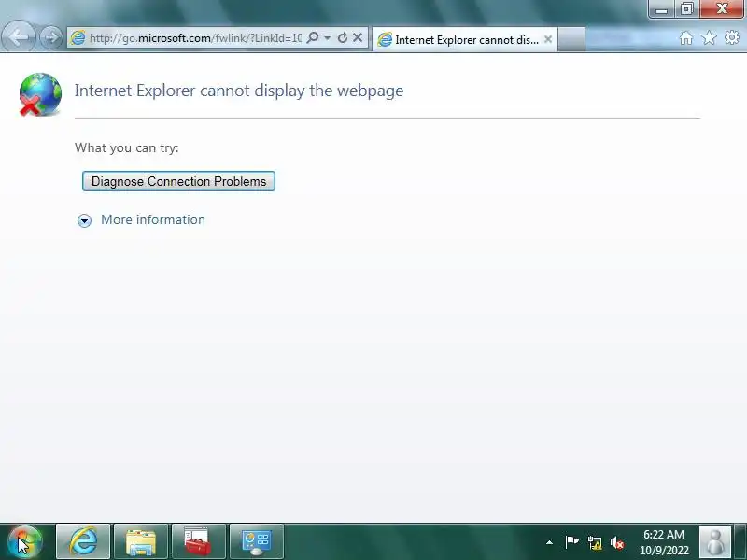Close the Internet Explorer cannot display tab
This screenshot has width=747, height=560.
tap(548, 39)
